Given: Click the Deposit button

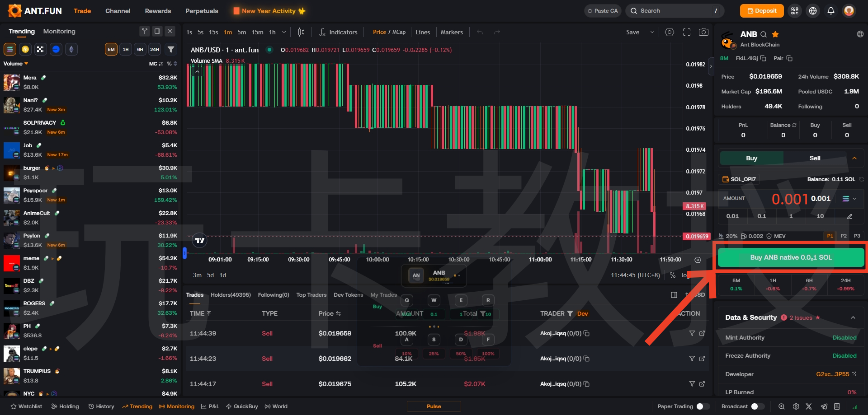Looking at the screenshot, I should 762,11.
